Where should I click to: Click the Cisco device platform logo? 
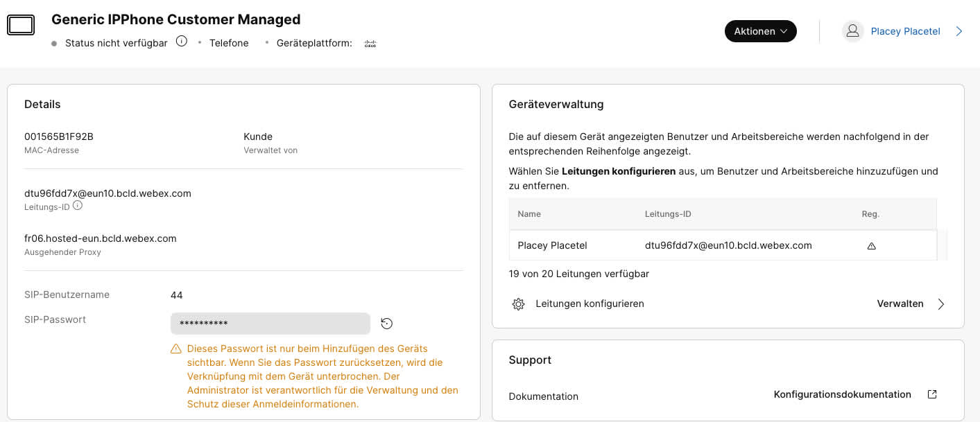pos(370,44)
